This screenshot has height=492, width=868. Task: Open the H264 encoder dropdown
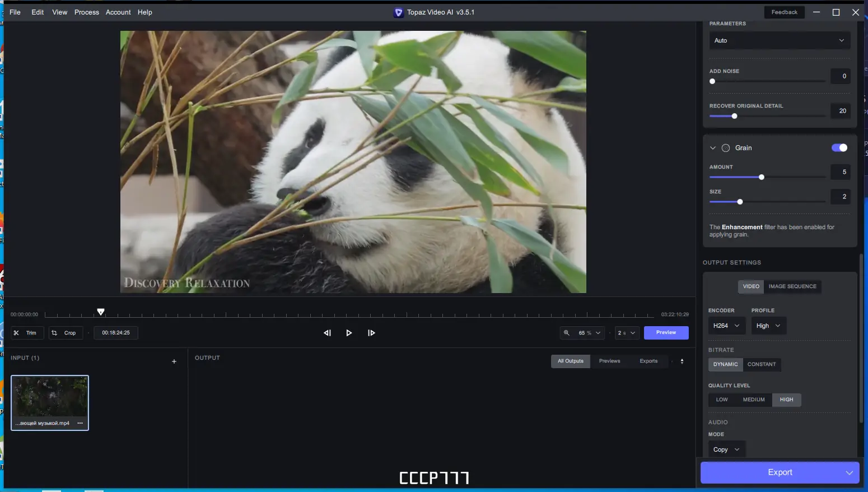[726, 326]
